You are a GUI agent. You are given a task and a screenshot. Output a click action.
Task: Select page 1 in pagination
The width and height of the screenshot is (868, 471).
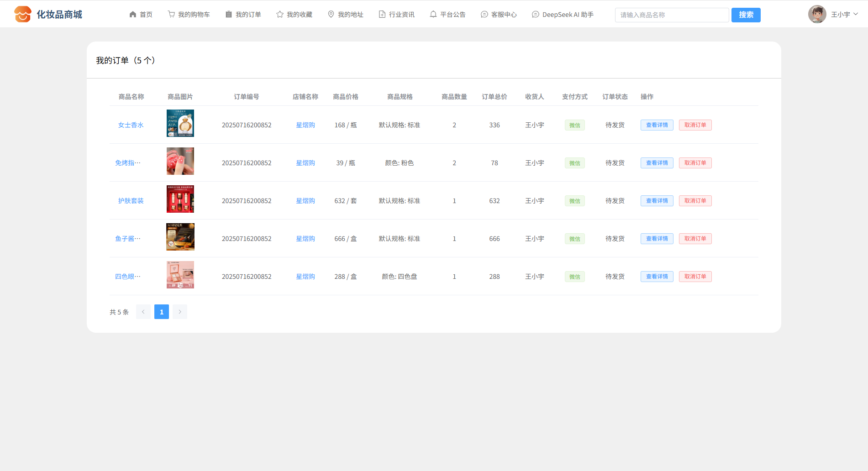pos(162,312)
